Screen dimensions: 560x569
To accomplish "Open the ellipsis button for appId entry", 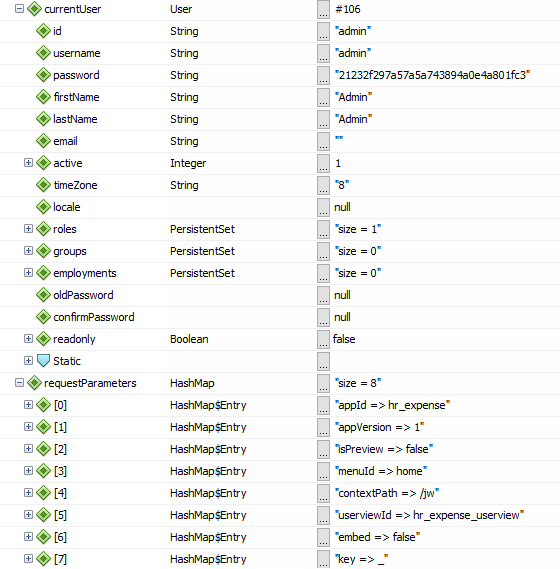I will [323, 405].
